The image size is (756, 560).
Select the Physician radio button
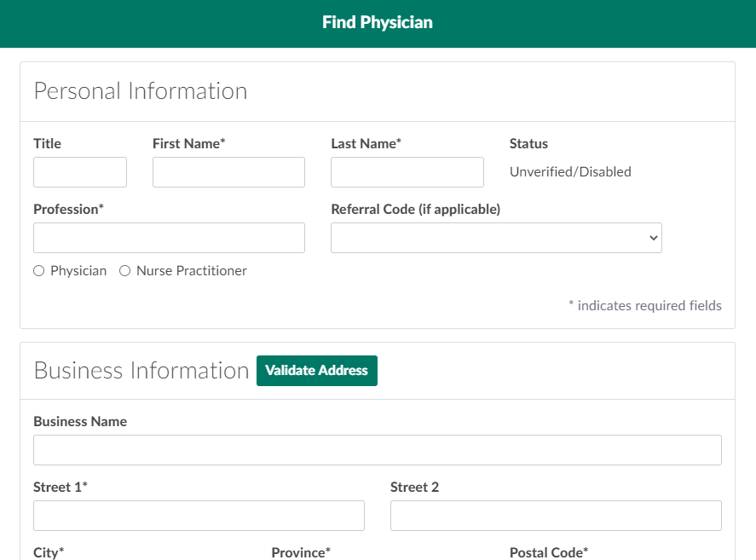point(39,271)
